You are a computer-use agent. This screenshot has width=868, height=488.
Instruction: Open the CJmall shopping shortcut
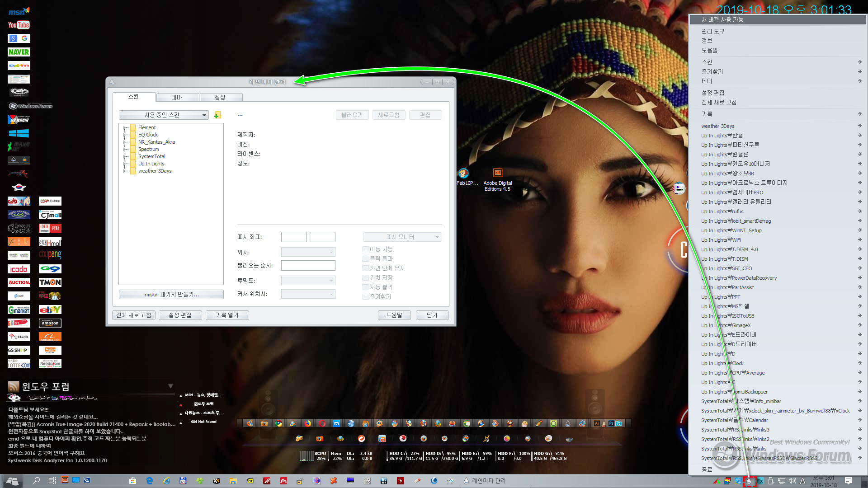pos(50,215)
